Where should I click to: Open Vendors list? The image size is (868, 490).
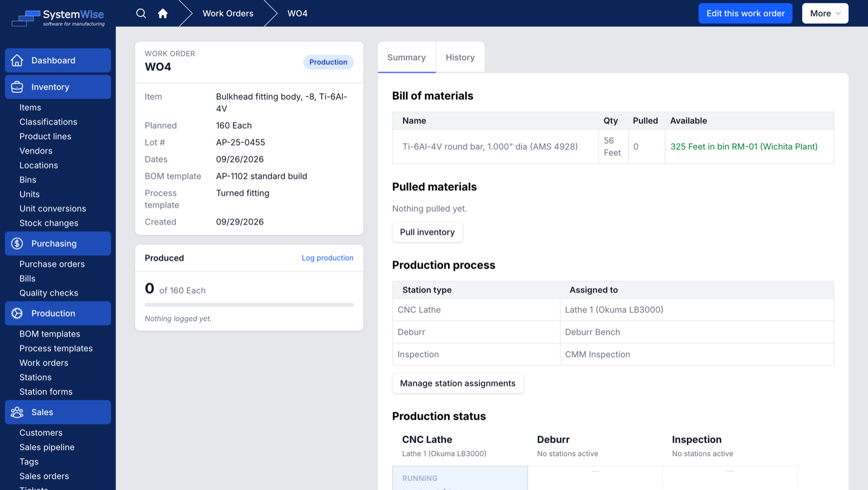pyautogui.click(x=36, y=151)
